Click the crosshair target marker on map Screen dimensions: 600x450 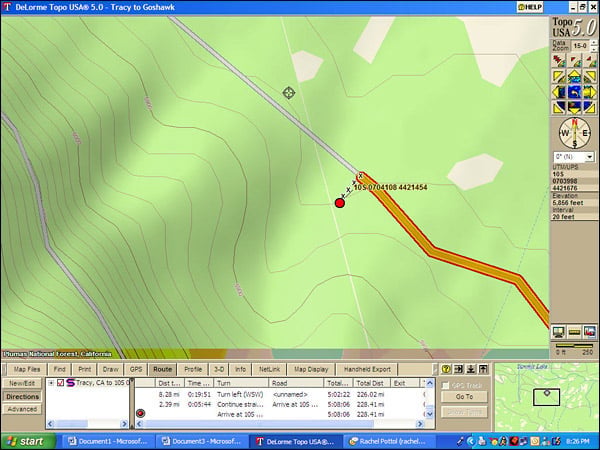(289, 93)
